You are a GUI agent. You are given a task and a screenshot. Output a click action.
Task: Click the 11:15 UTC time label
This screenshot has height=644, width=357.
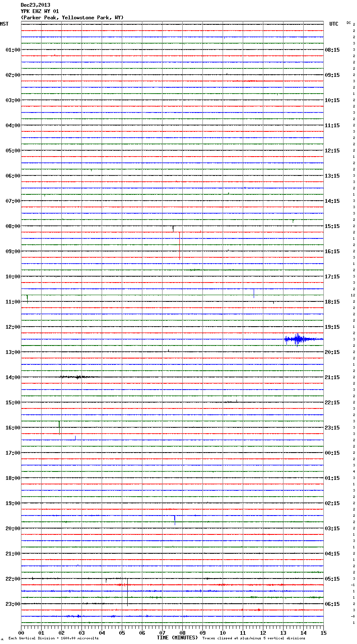332,126
